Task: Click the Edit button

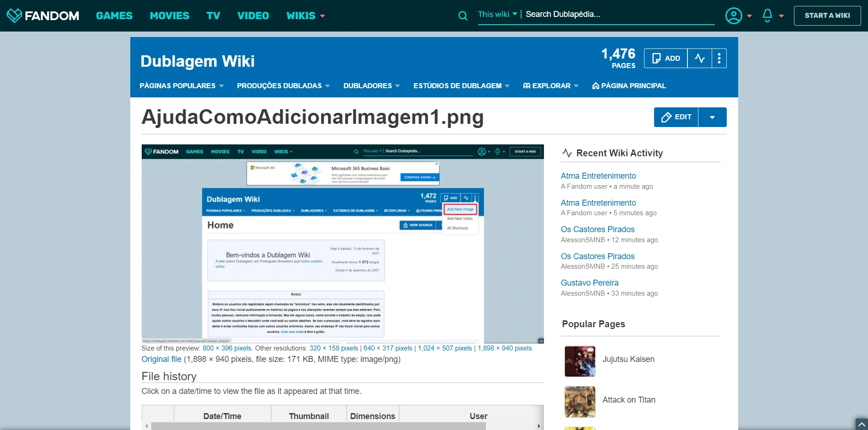Action: 676,117
